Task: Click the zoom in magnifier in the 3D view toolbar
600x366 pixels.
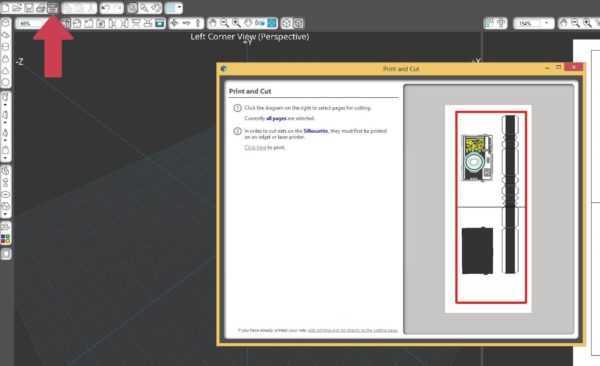Action: point(236,23)
